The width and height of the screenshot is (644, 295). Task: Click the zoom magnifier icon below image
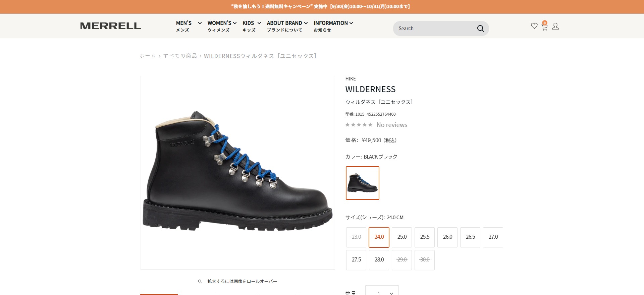click(x=200, y=281)
